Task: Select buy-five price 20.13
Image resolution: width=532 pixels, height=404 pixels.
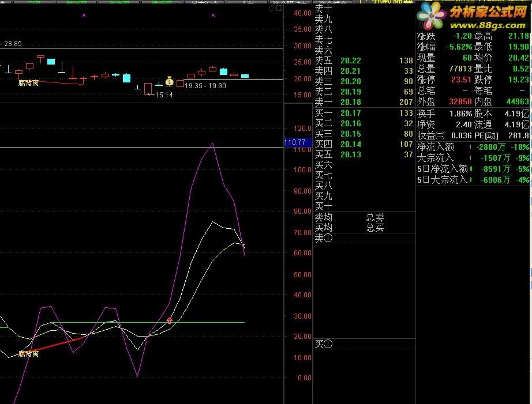Action: tap(351, 154)
